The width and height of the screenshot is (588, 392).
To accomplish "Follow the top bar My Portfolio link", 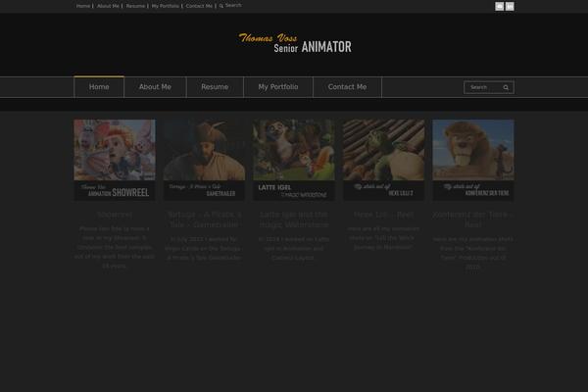I will [x=165, y=6].
